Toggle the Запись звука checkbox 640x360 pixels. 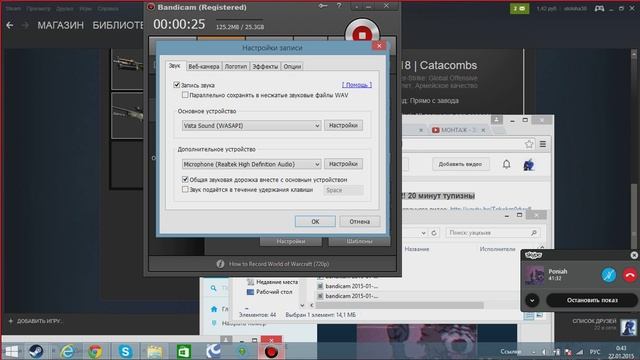(177, 85)
